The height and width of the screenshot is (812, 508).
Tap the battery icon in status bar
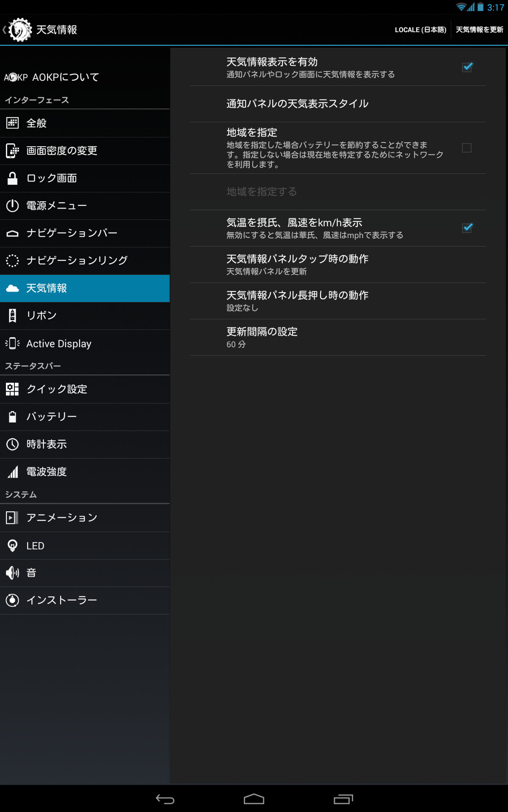tap(480, 7)
